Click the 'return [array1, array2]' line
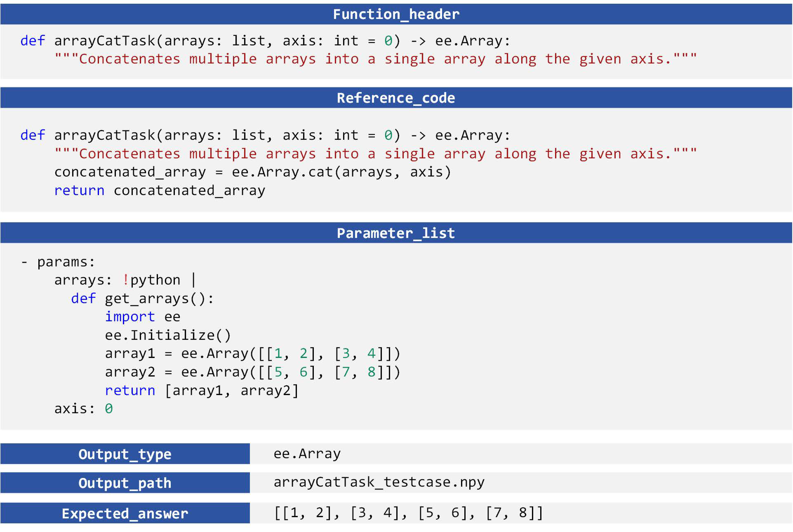The image size is (793, 532). (x=202, y=391)
